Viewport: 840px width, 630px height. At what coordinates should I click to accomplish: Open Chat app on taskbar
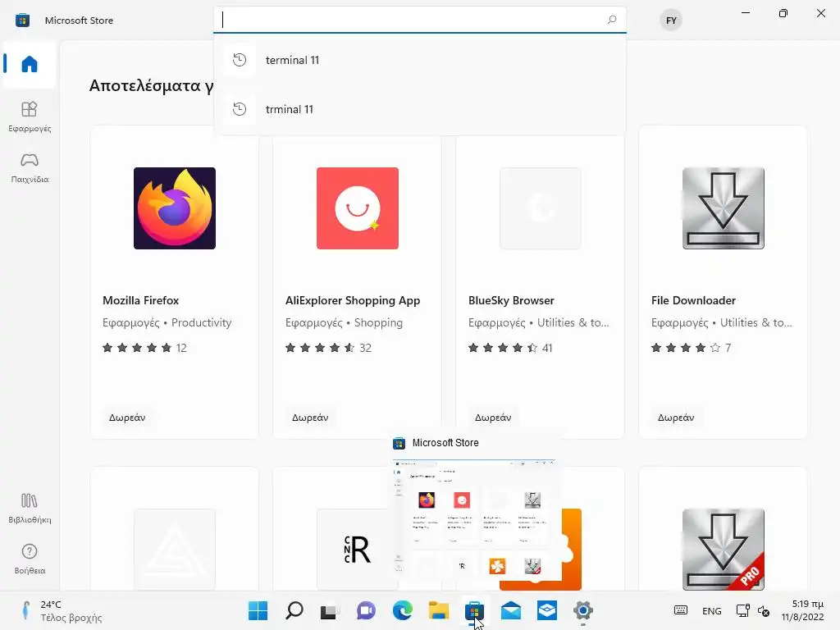(366, 610)
